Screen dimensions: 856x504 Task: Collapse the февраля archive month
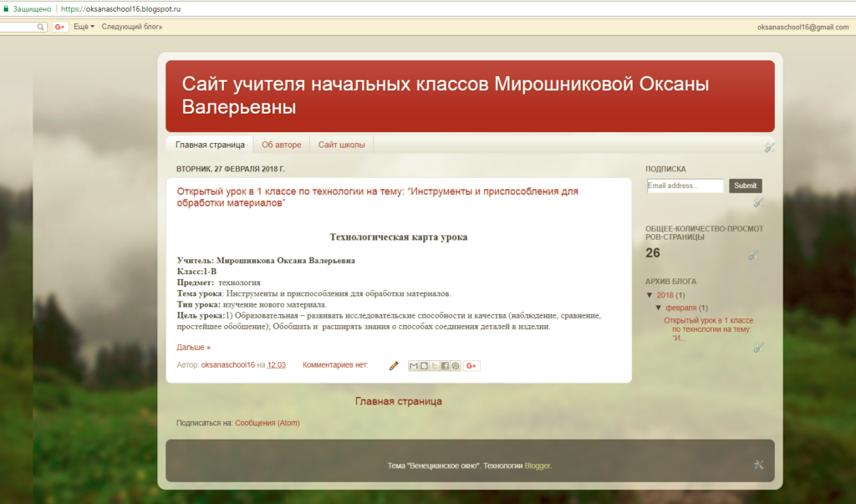[x=659, y=308]
